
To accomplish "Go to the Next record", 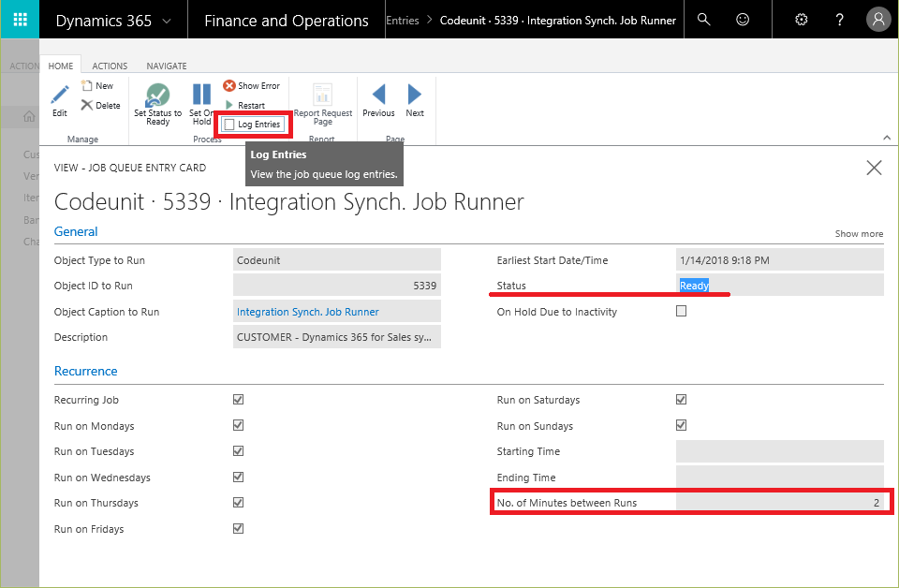I will [x=415, y=100].
